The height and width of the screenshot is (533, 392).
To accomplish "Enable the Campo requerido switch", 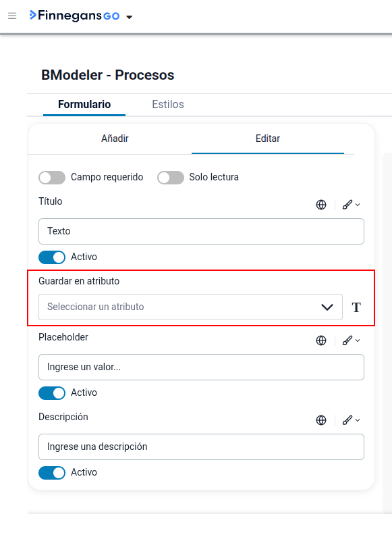I will (52, 178).
